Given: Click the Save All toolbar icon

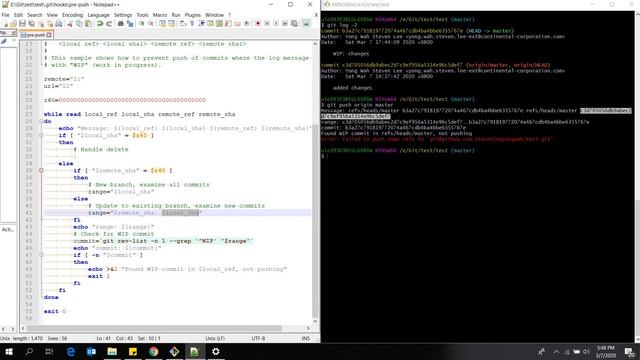Looking at the screenshot, I should click(x=31, y=24).
